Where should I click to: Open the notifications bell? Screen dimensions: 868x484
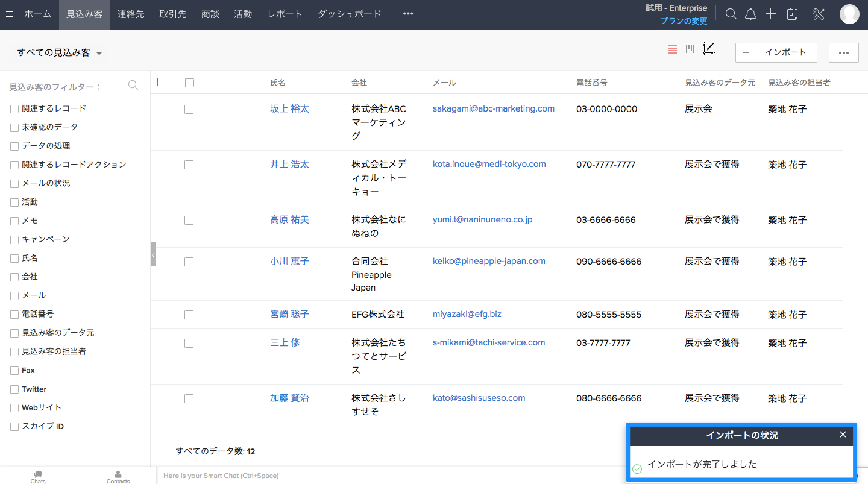(750, 14)
